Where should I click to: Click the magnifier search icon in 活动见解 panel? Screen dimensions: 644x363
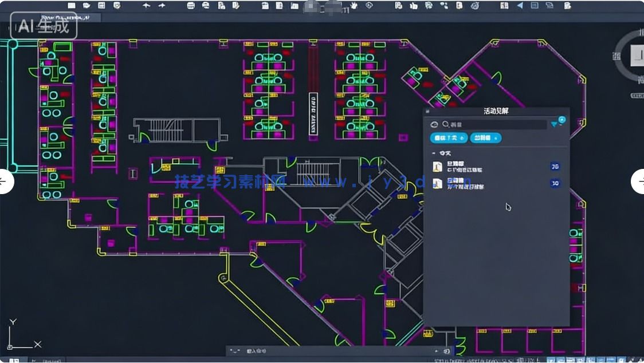(445, 124)
